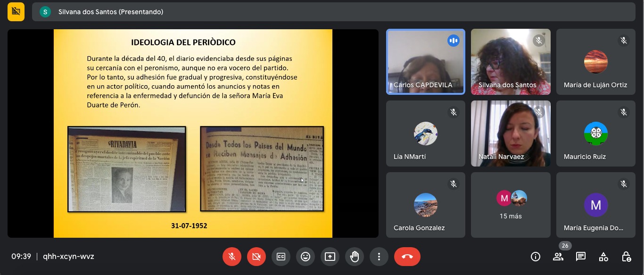The image size is (644, 275).
Task: Unmute the microphone in bottom toolbar
Action: [x=232, y=257]
